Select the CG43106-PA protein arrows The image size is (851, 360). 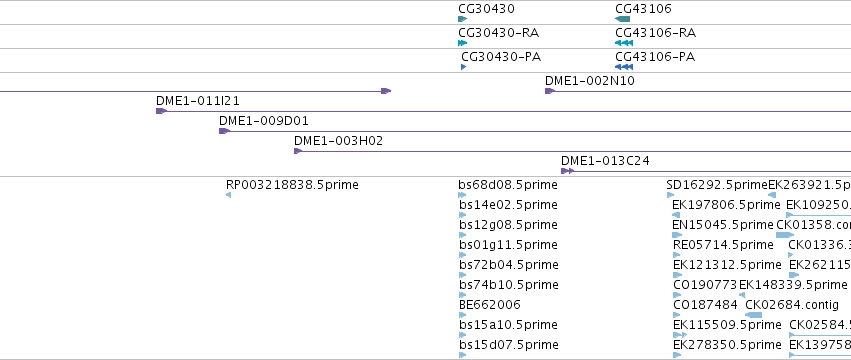(624, 67)
